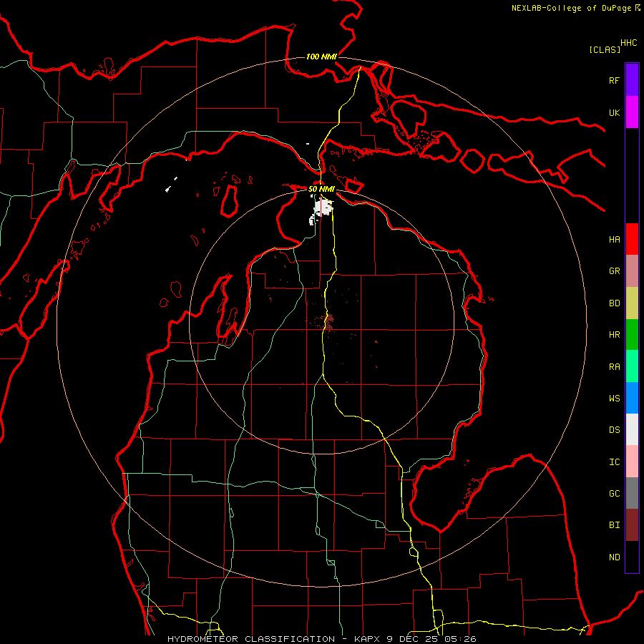Click the BD yellow-olive color swatch
This screenshot has height=644, width=644.
coord(632,303)
